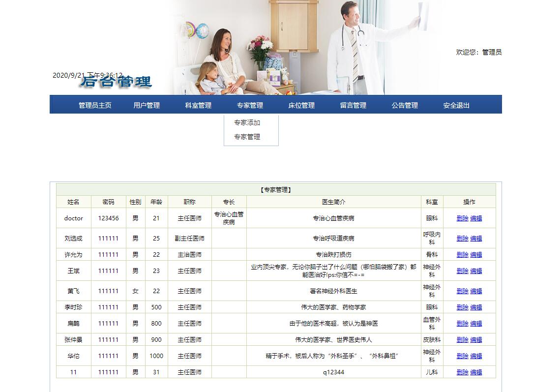Select 专家管理 in the navigation bar
Image resolution: width=533 pixels, height=392 pixels.
(249, 104)
